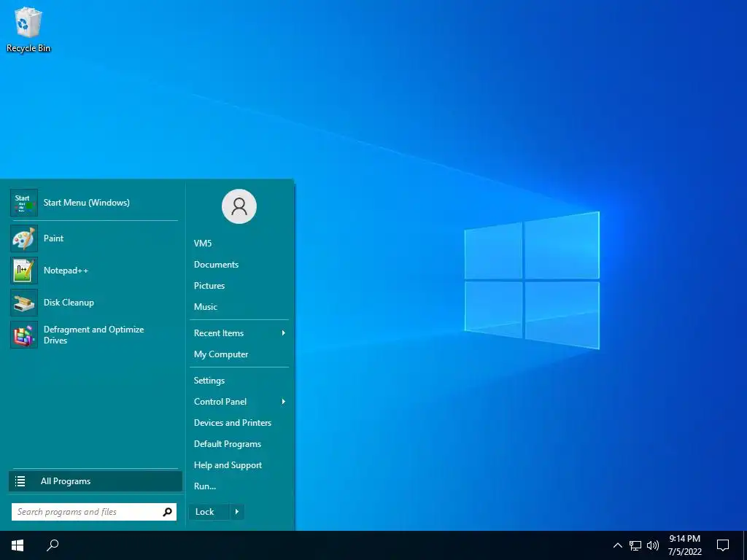The height and width of the screenshot is (560, 747).
Task: Click the Disk Cleanup icon
Action: [x=24, y=303]
